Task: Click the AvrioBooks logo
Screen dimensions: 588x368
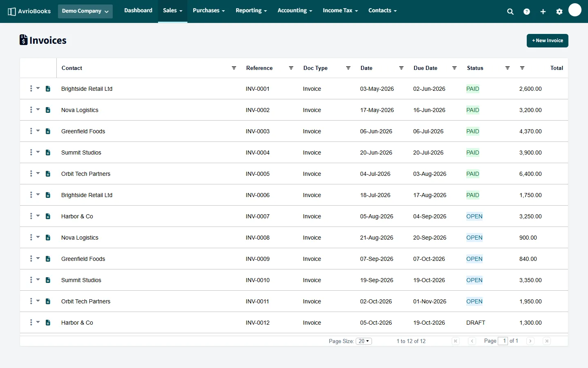Action: (29, 11)
